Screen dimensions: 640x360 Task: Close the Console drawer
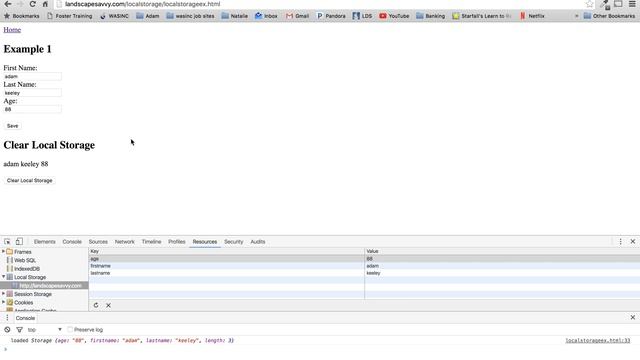633,317
